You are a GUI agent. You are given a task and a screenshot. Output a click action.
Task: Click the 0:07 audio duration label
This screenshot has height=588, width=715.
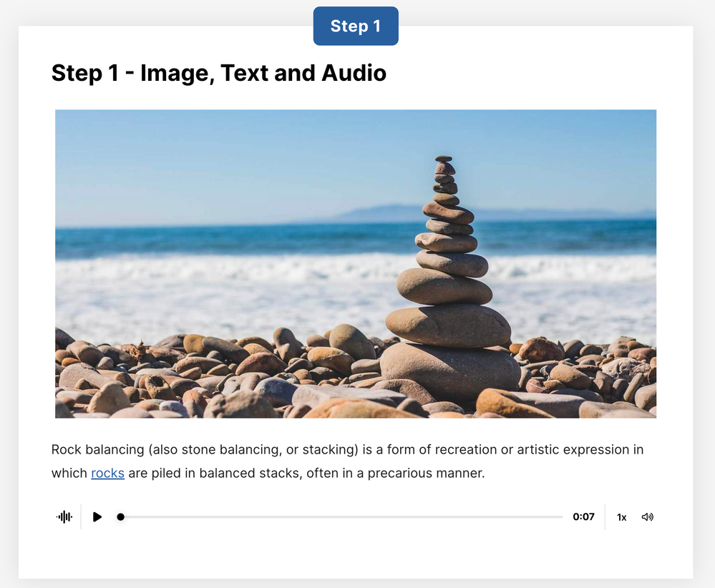[583, 517]
